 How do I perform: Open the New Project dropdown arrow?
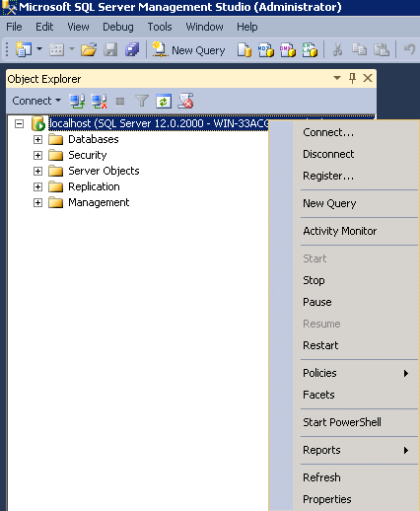[x=39, y=49]
